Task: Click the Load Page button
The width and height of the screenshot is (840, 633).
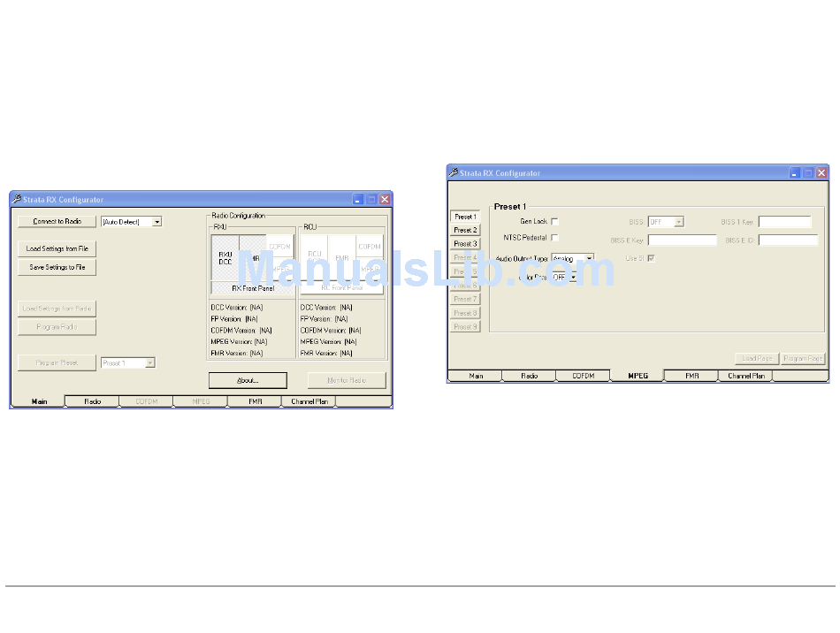Action: point(757,358)
